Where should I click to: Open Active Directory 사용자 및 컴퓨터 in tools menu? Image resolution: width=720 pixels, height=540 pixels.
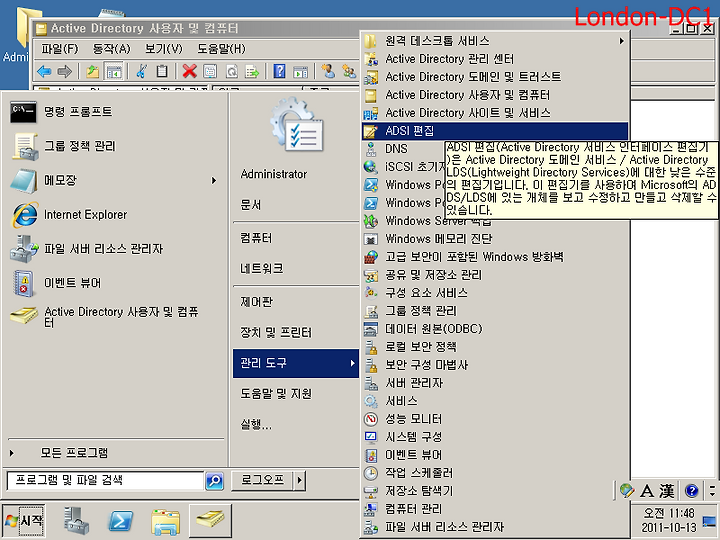pos(495,95)
